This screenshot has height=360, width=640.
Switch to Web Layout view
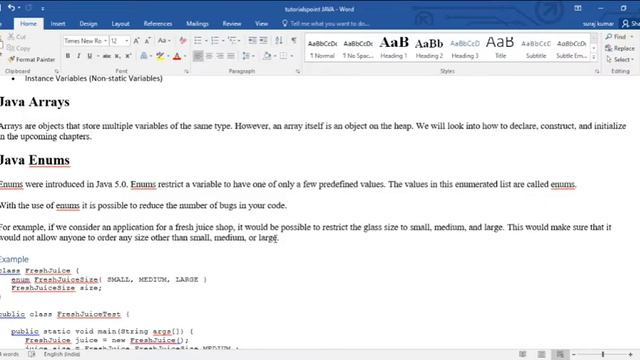(560, 354)
